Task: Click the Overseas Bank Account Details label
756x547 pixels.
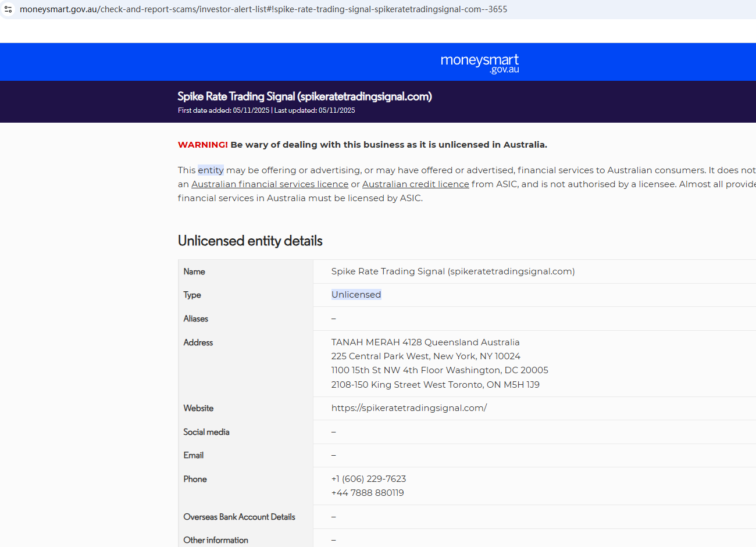Action: [x=240, y=517]
